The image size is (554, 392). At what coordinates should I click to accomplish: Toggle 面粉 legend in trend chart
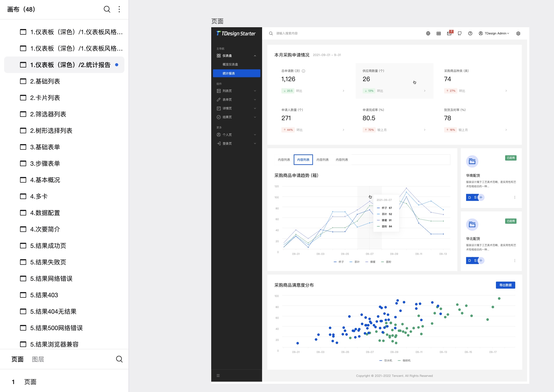pos(386,262)
